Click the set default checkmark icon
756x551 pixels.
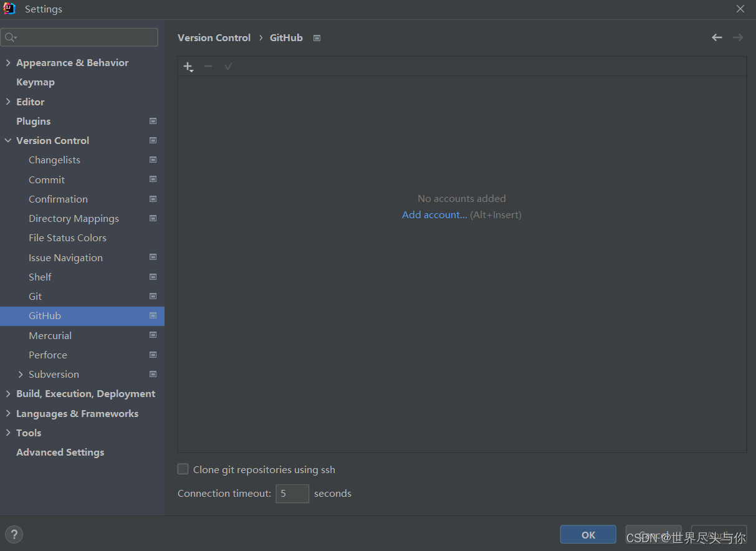[x=228, y=66]
